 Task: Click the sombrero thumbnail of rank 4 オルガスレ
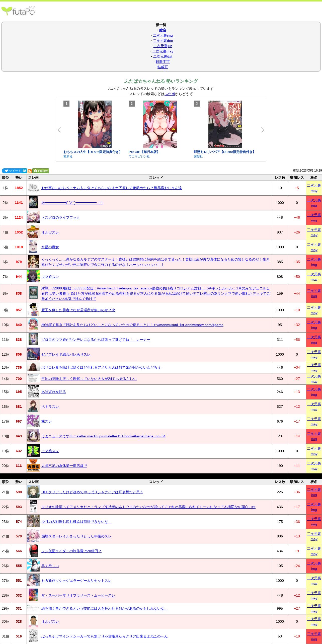point(33,232)
